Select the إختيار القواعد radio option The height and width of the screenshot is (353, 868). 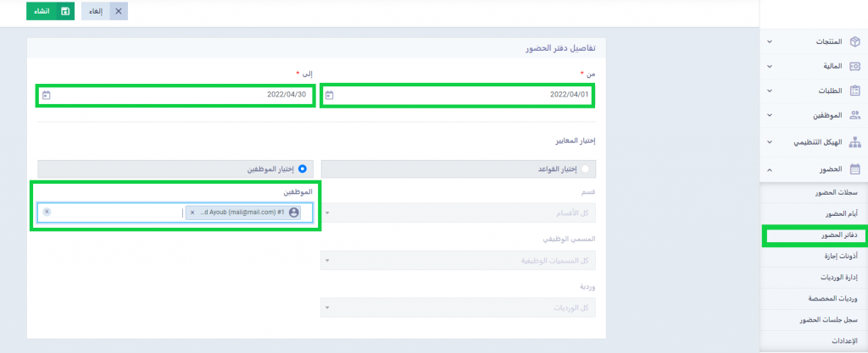pos(585,169)
